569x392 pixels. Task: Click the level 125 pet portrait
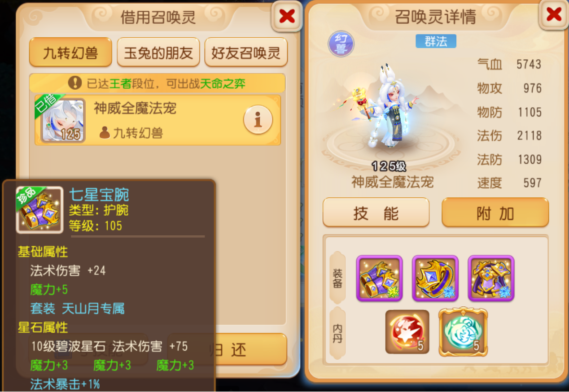[x=63, y=120]
